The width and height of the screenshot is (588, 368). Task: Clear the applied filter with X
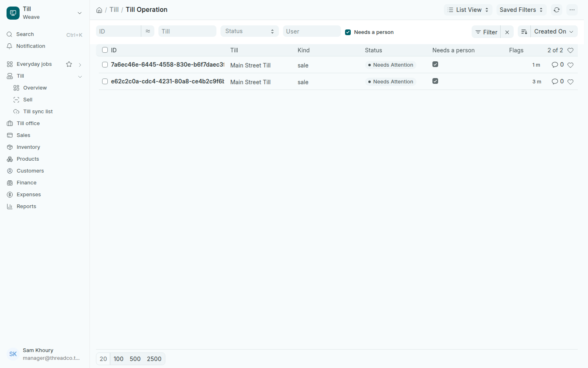click(507, 32)
